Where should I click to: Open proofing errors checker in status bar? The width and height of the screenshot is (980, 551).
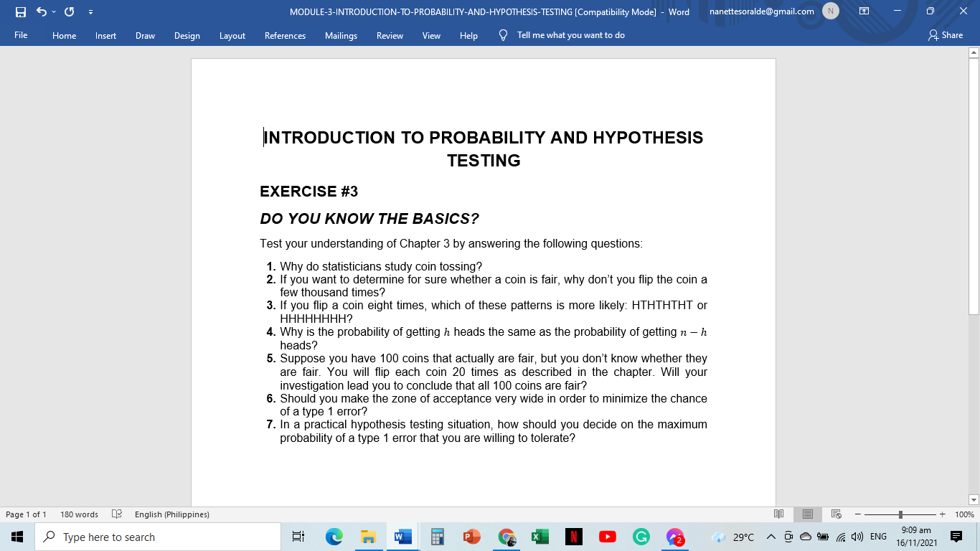pos(116,514)
